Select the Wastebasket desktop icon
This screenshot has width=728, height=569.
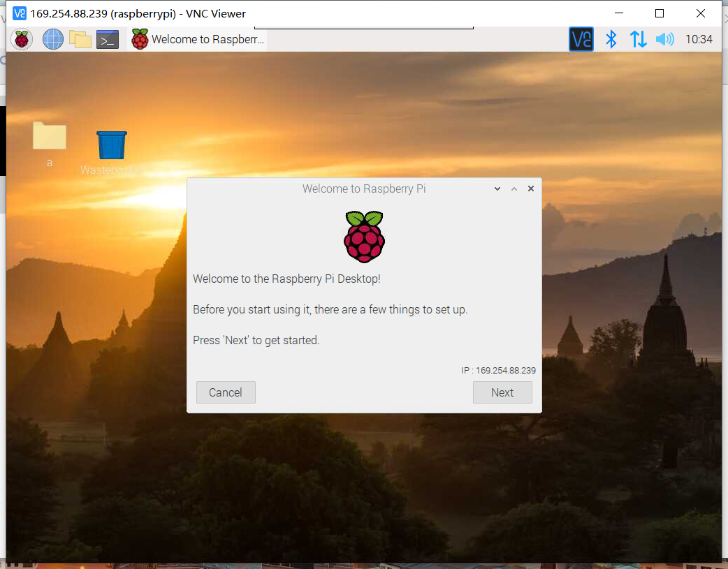coord(111,153)
